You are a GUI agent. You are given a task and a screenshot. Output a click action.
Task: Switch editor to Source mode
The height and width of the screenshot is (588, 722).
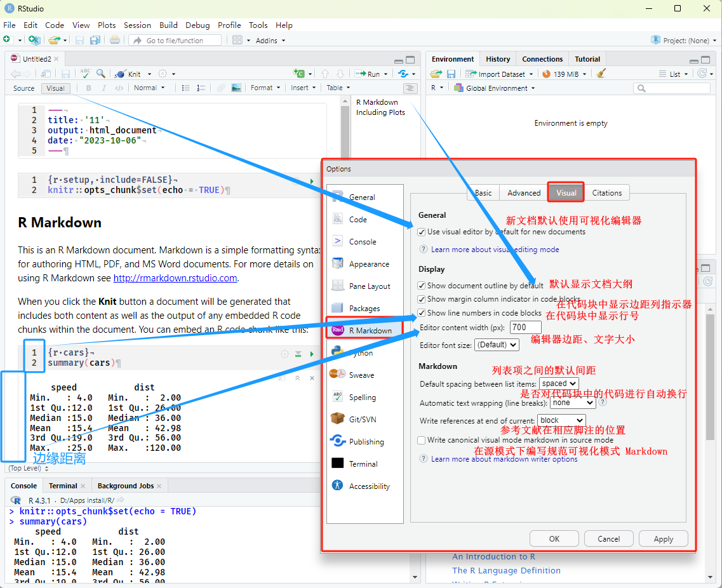(x=24, y=88)
